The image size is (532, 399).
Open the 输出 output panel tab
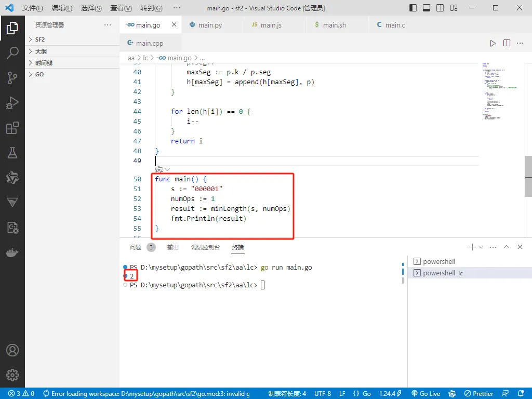(172, 247)
